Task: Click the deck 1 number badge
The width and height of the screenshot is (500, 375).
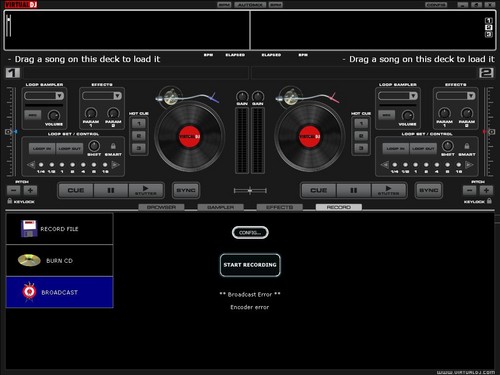Action: [x=13, y=73]
